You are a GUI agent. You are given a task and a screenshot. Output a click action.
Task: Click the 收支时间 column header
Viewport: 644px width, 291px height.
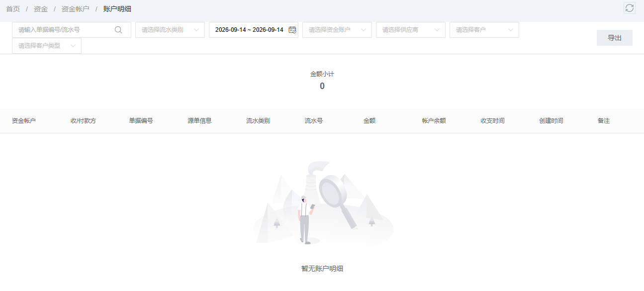coord(493,121)
